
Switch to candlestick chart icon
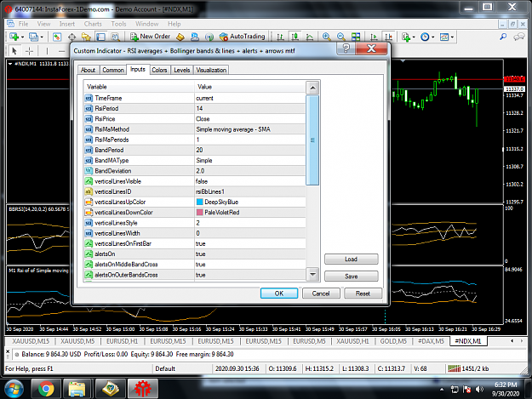(x=295, y=37)
